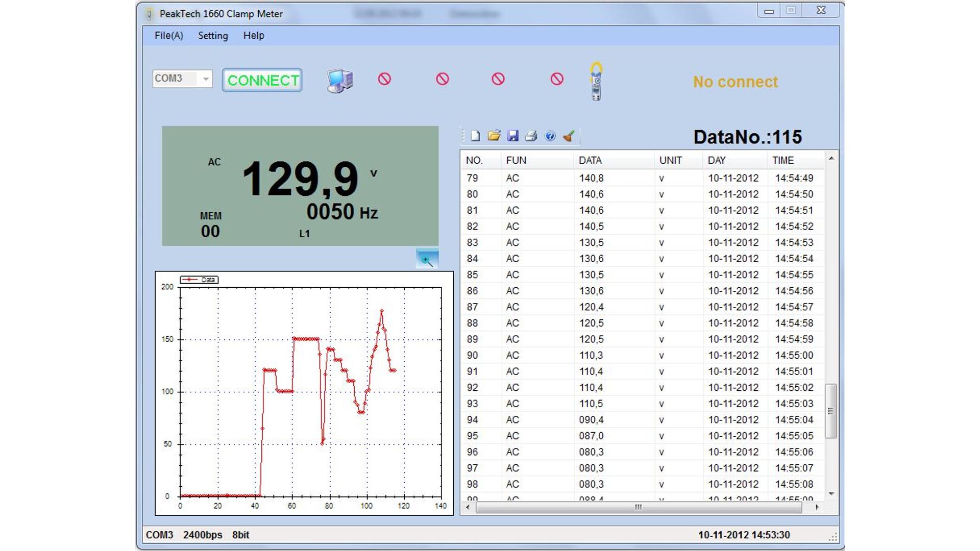Clear data with the broom icon
Image resolution: width=980 pixels, height=551 pixels.
click(x=569, y=136)
